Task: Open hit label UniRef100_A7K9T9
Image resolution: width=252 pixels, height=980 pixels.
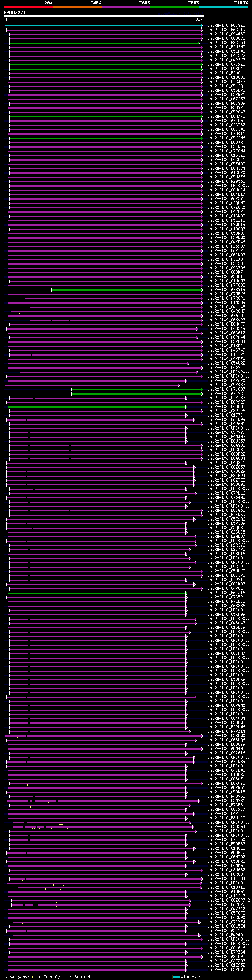Action: click(226, 290)
